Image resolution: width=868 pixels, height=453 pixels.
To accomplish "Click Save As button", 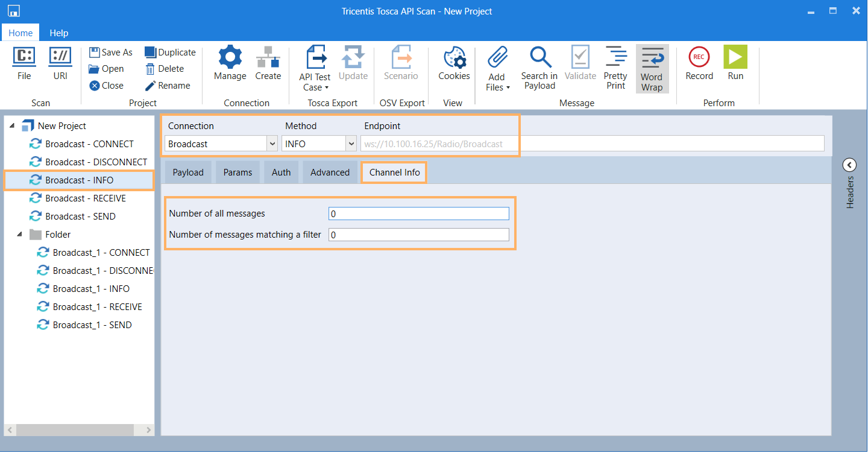I will [x=111, y=52].
